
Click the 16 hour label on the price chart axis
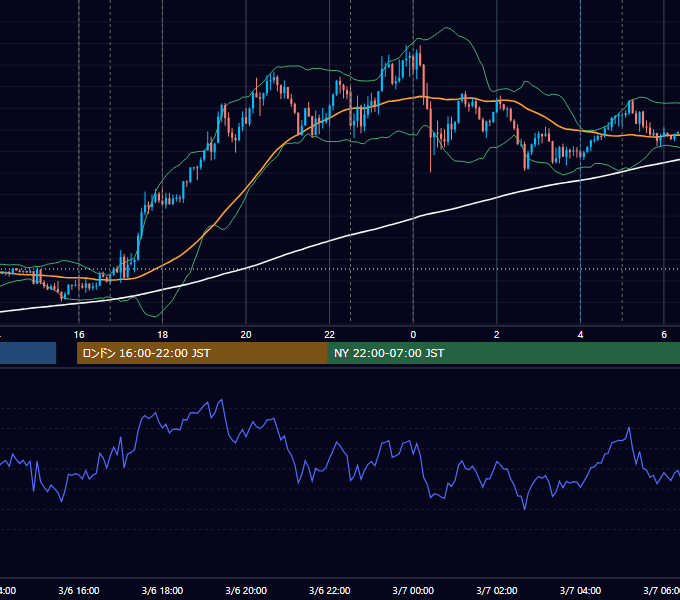click(79, 335)
